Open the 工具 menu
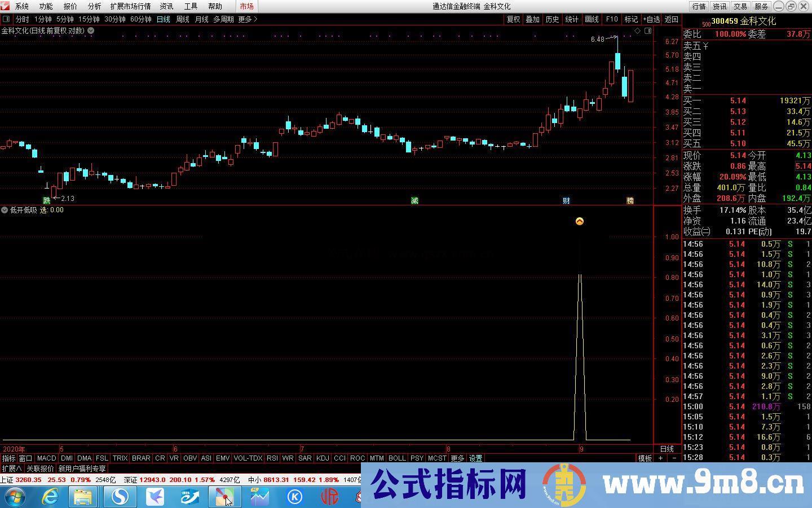 point(191,6)
